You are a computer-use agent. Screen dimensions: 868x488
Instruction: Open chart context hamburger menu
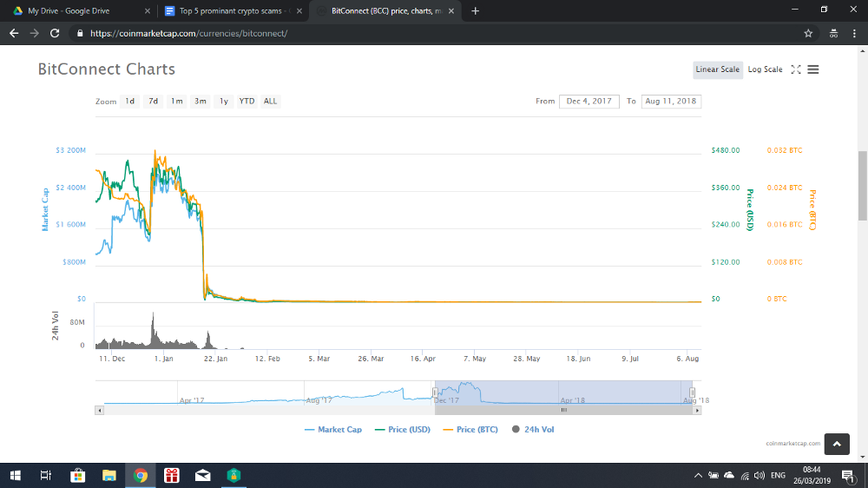tap(813, 69)
